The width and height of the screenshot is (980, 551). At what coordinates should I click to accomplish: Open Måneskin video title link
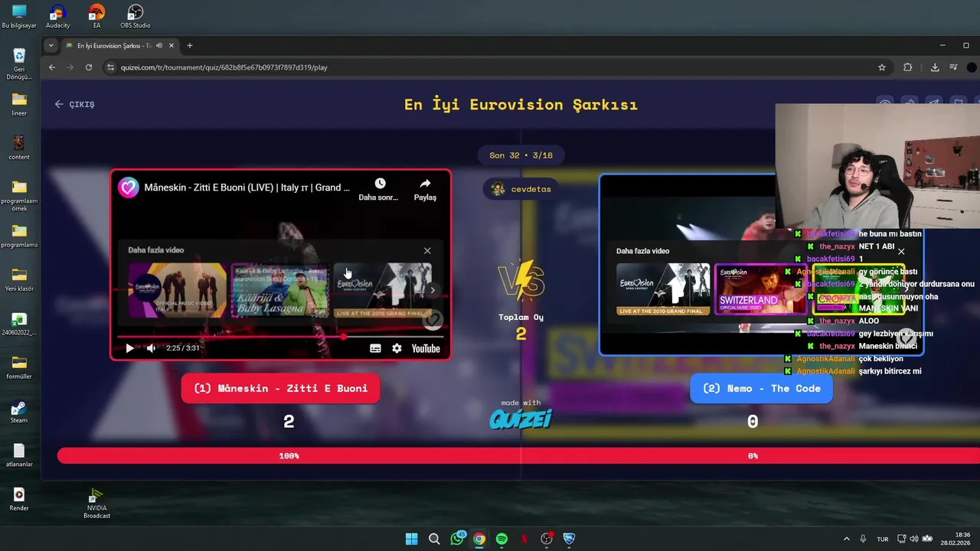[247, 187]
